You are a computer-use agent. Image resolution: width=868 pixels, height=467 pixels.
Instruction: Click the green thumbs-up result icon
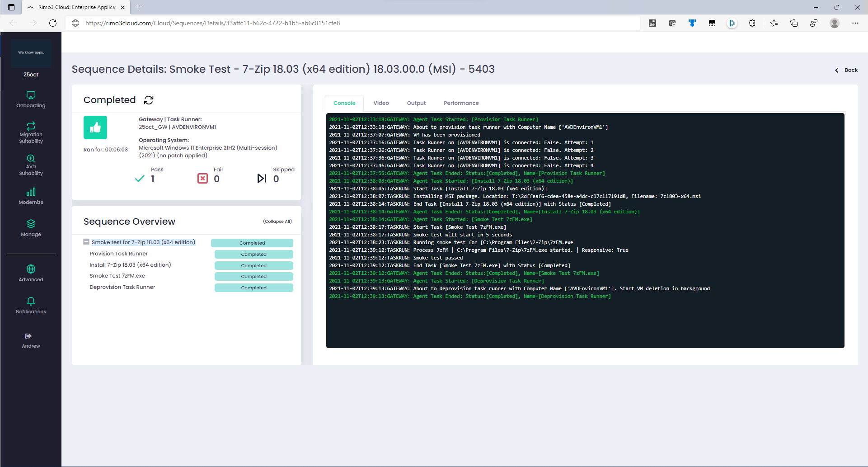click(x=95, y=127)
